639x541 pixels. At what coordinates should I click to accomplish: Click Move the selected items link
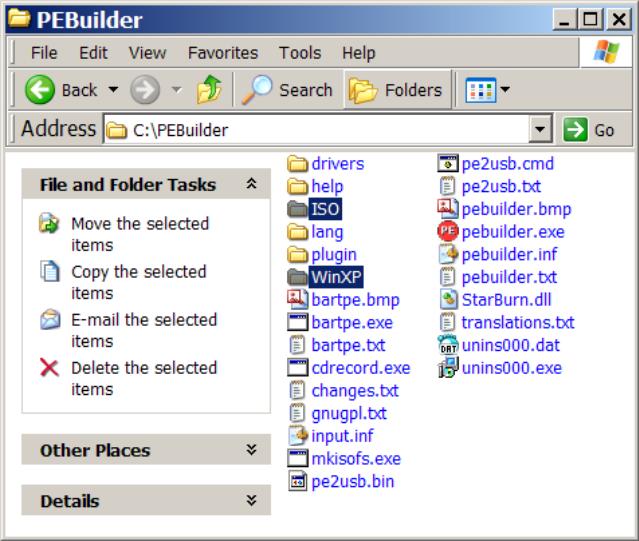(140, 234)
